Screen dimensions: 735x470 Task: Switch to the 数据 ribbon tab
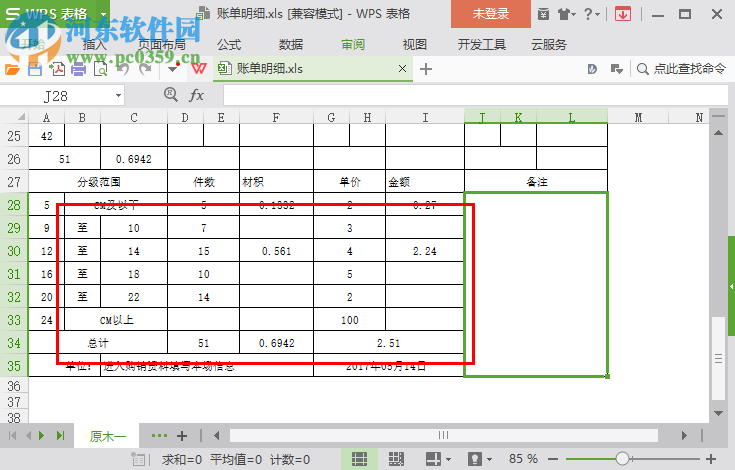click(291, 45)
